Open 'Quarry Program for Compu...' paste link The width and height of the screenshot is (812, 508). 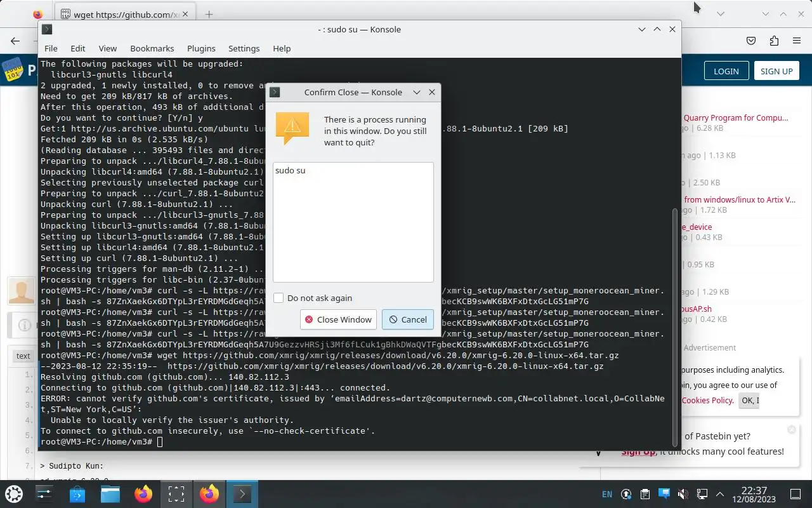click(x=736, y=117)
